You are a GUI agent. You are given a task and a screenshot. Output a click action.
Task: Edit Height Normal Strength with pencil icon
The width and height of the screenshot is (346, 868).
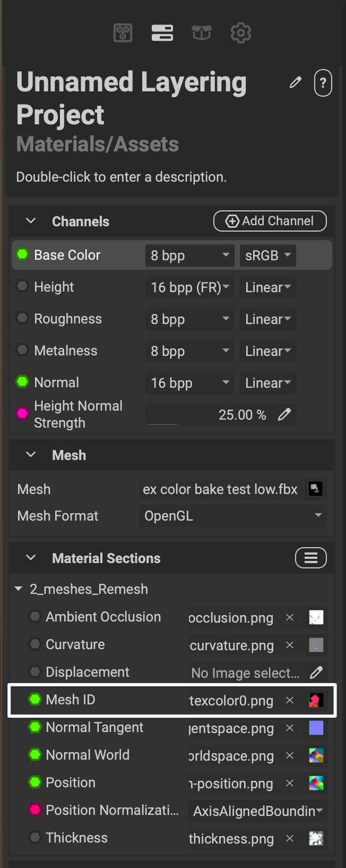[x=284, y=415]
